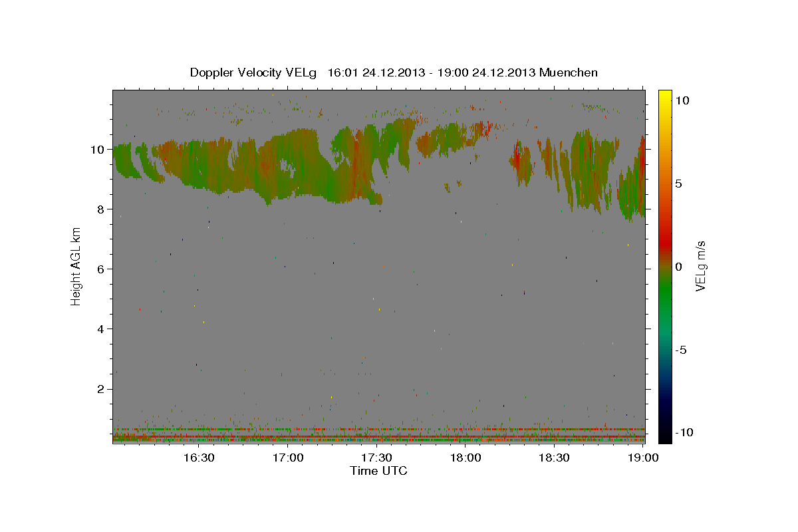Click the 'Time UTC' axis label
The image size is (798, 532).
point(378,471)
